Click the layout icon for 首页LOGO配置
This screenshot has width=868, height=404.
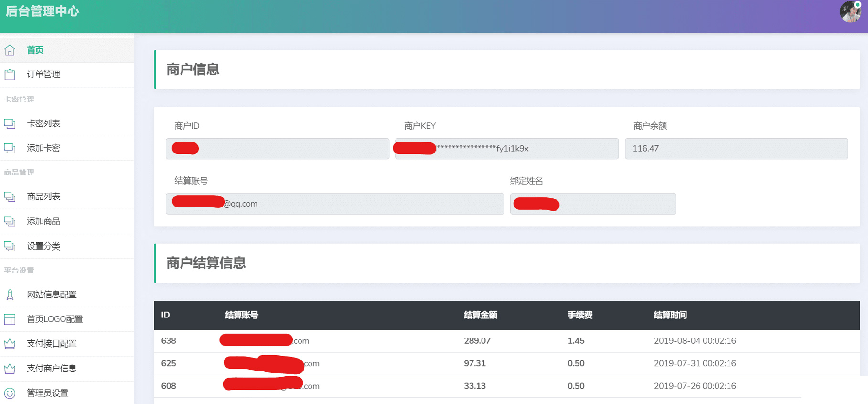tap(10, 319)
